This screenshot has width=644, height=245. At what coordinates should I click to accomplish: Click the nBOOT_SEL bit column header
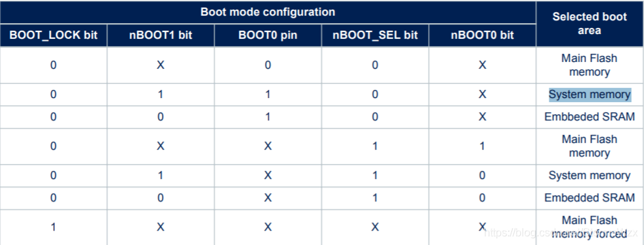(375, 35)
